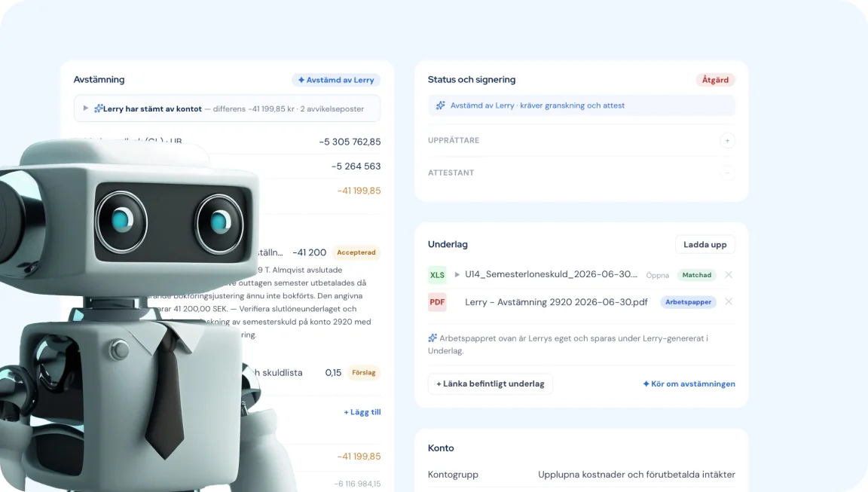The width and height of the screenshot is (868, 492).
Task: Select the amount -5 305 762,85
Action: click(x=350, y=142)
